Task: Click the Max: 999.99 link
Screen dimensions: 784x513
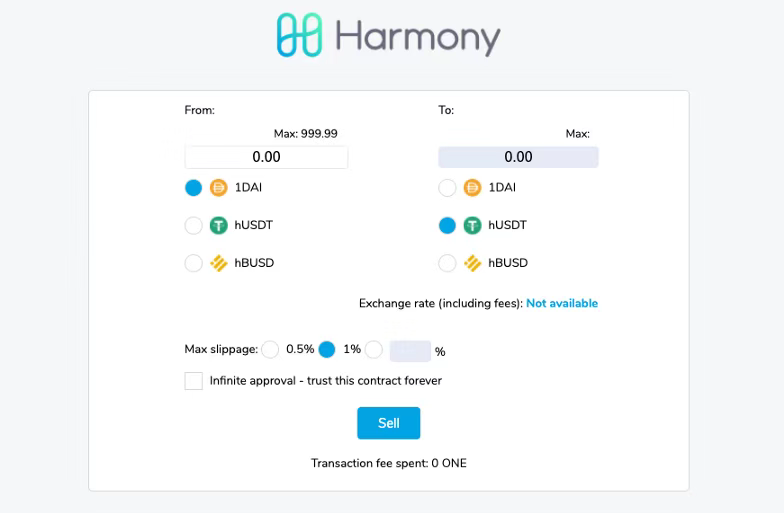Action: point(306,134)
